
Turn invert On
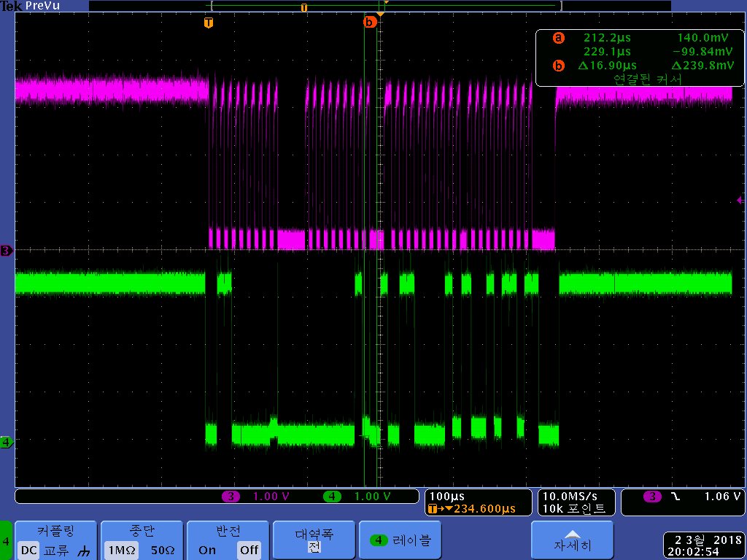[x=207, y=551]
